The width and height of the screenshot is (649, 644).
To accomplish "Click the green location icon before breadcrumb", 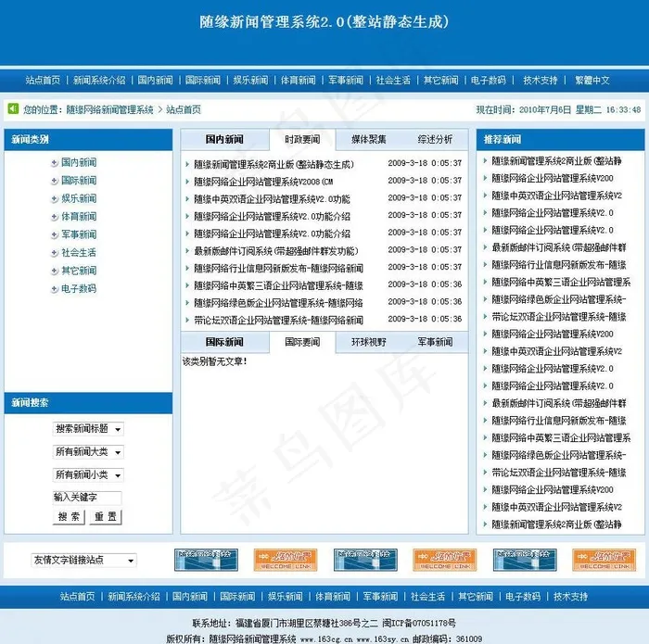I will pyautogui.click(x=12, y=109).
